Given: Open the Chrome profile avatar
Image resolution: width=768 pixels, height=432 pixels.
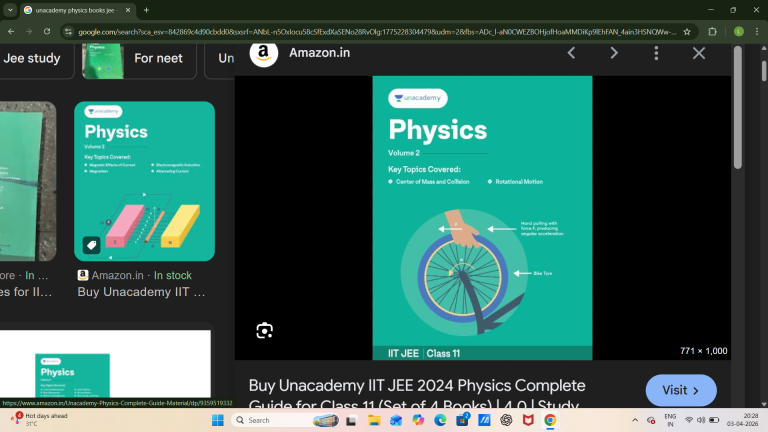Looking at the screenshot, I should 739,32.
